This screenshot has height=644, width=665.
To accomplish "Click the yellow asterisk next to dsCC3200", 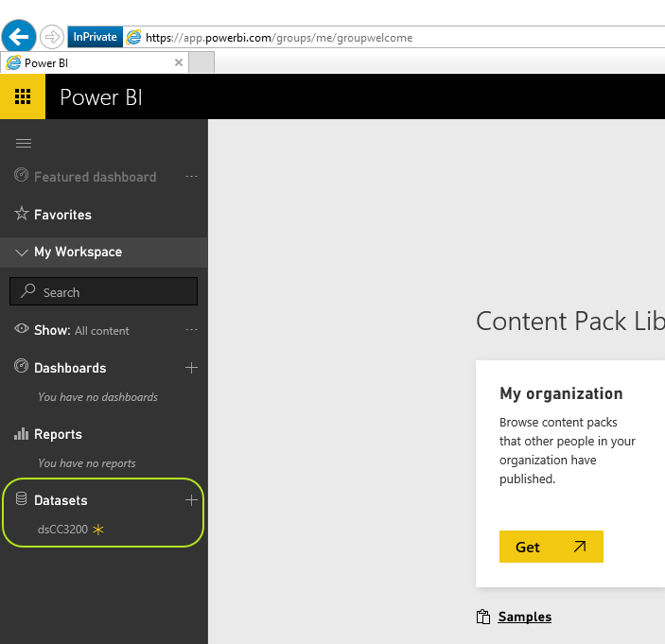I will click(x=98, y=530).
